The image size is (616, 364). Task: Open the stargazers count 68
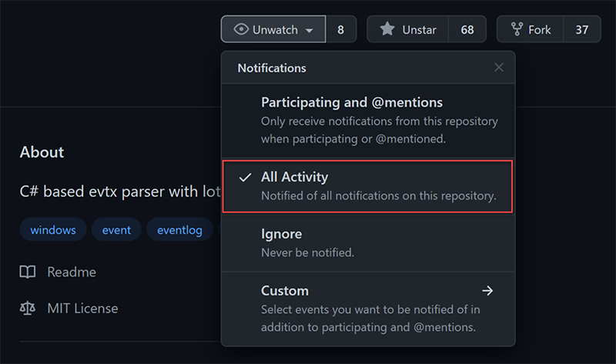click(467, 29)
